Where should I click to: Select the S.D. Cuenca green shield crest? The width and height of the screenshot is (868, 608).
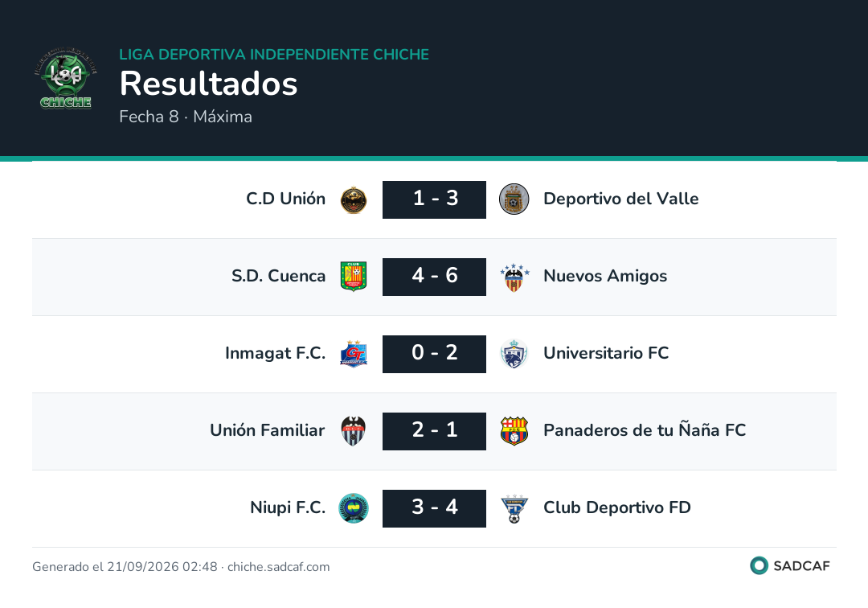tap(353, 277)
